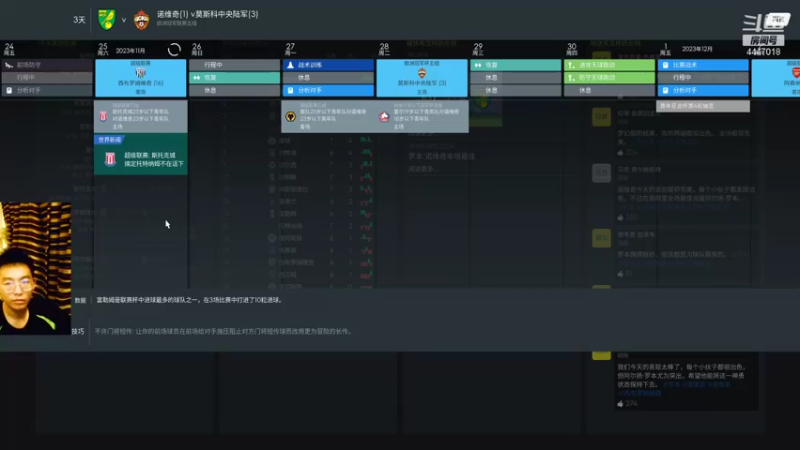Select the 恢复 session on day 26
Image resolution: width=800 pixels, height=450 pixels.
(235, 78)
